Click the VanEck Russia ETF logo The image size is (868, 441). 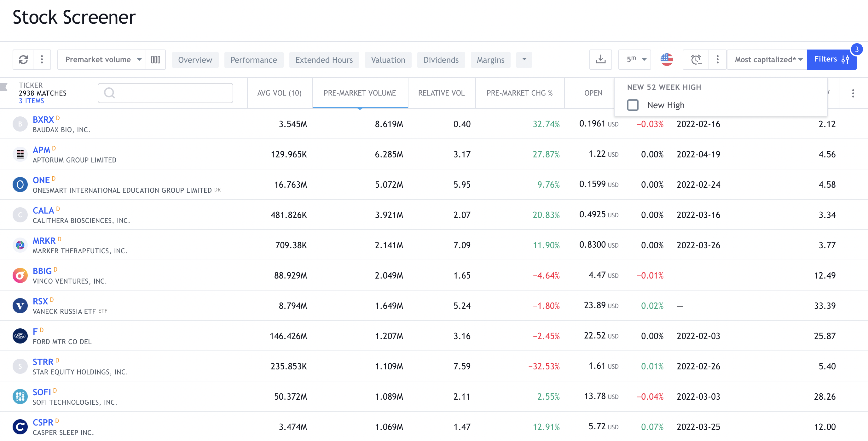20,306
